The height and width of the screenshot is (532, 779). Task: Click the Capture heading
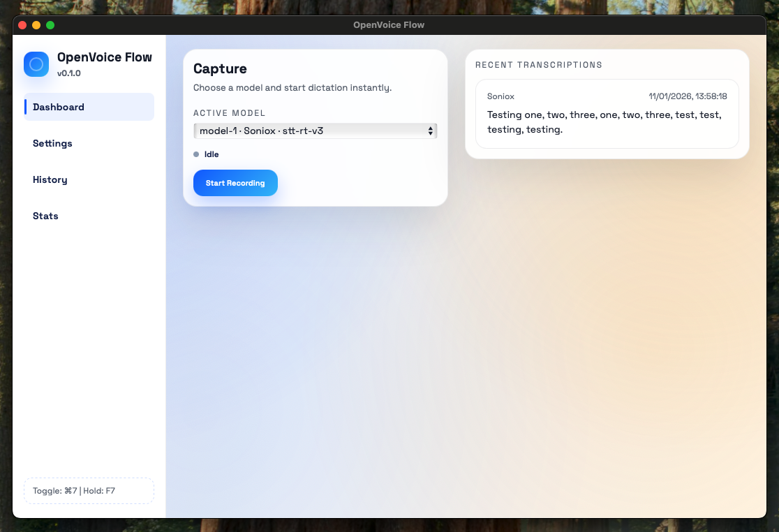click(220, 68)
